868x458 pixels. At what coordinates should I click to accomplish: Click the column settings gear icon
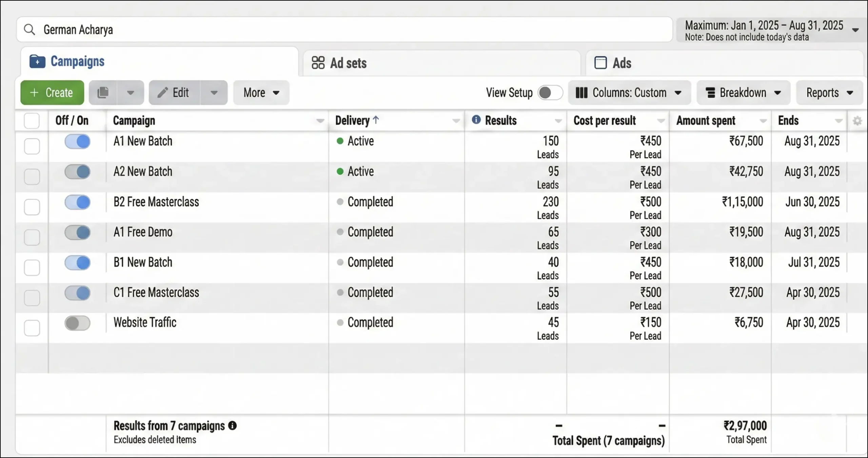pyautogui.click(x=857, y=121)
